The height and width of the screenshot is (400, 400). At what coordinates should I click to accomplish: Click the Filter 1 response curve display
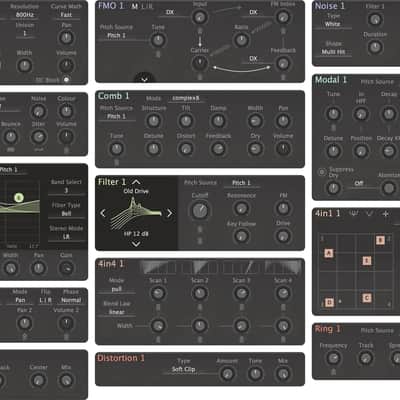click(x=135, y=212)
